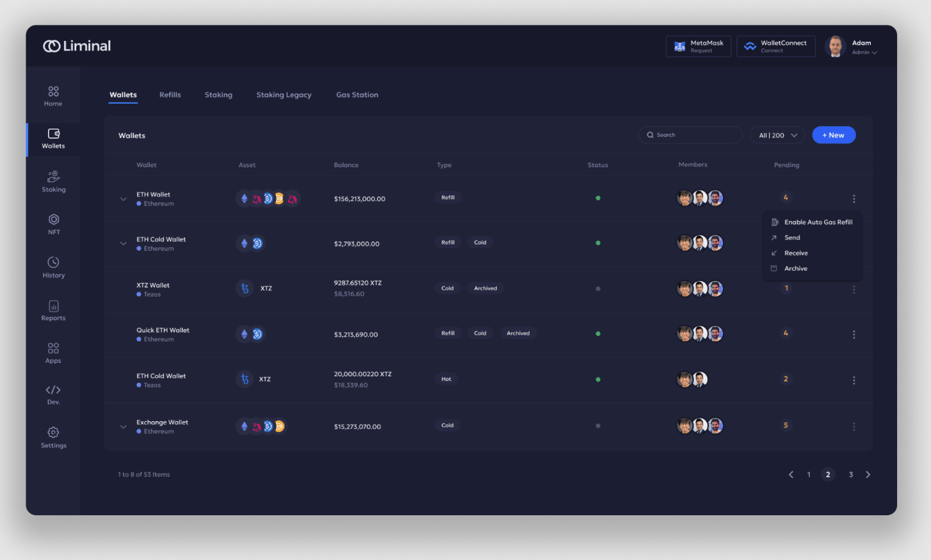This screenshot has height=560, width=931.
Task: Click the Balance column header
Action: click(x=346, y=165)
